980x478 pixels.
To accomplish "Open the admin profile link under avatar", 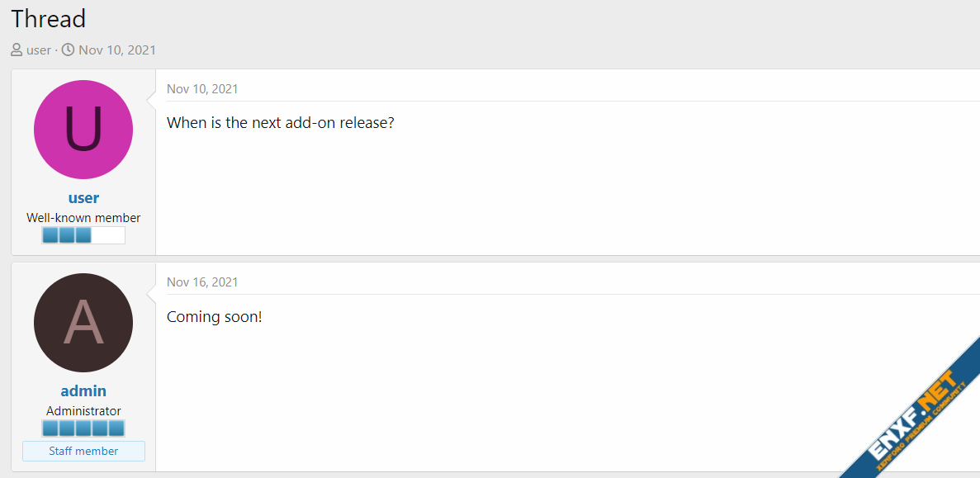I will pyautogui.click(x=83, y=391).
